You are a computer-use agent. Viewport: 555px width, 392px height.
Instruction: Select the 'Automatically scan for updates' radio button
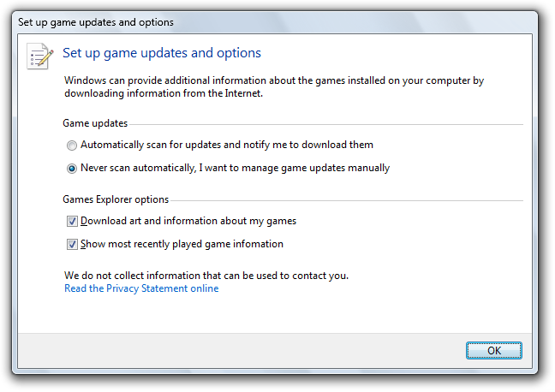(72, 146)
